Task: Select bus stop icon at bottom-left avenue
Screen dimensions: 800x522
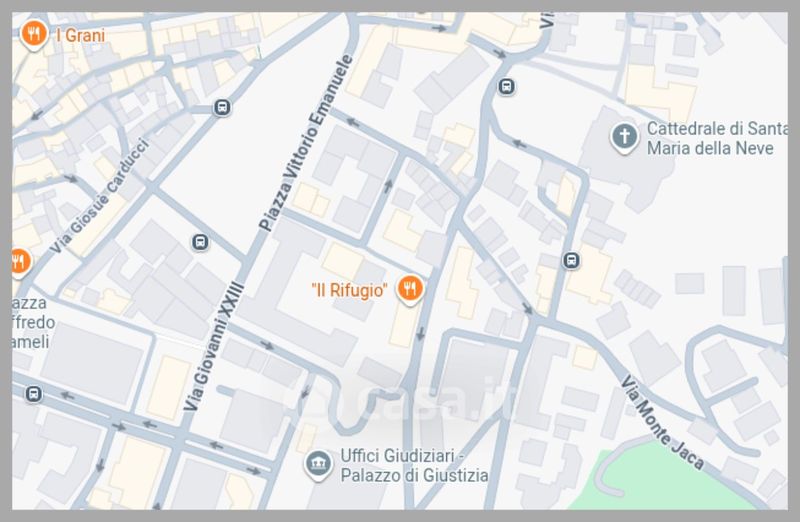Action: 34,394
